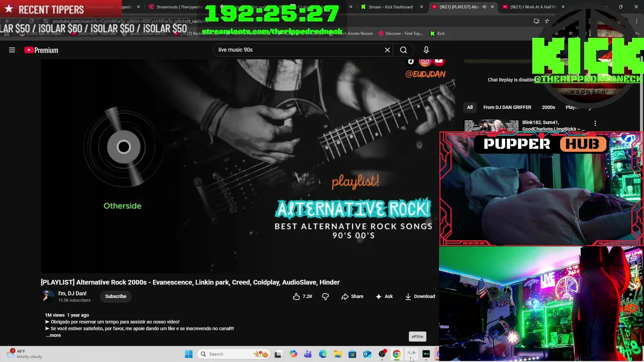The image size is (644, 362).
Task: Select the All filter chip
Action: (470, 107)
